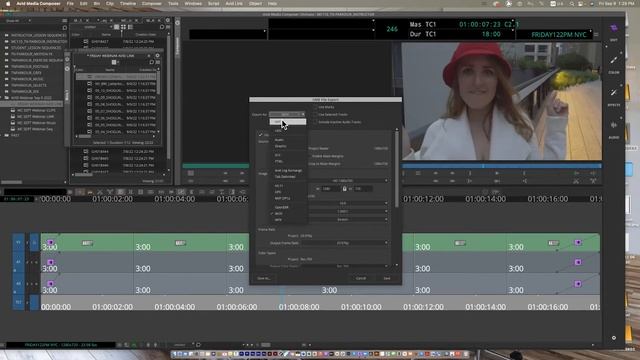Play the sequence in Composer monitor
640x360 pixels.
point(497,173)
